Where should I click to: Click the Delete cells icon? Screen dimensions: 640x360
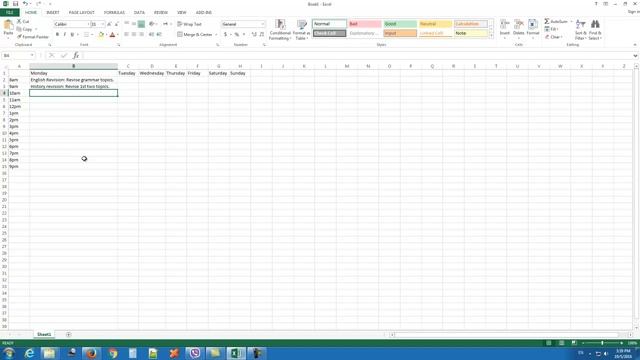click(x=518, y=24)
